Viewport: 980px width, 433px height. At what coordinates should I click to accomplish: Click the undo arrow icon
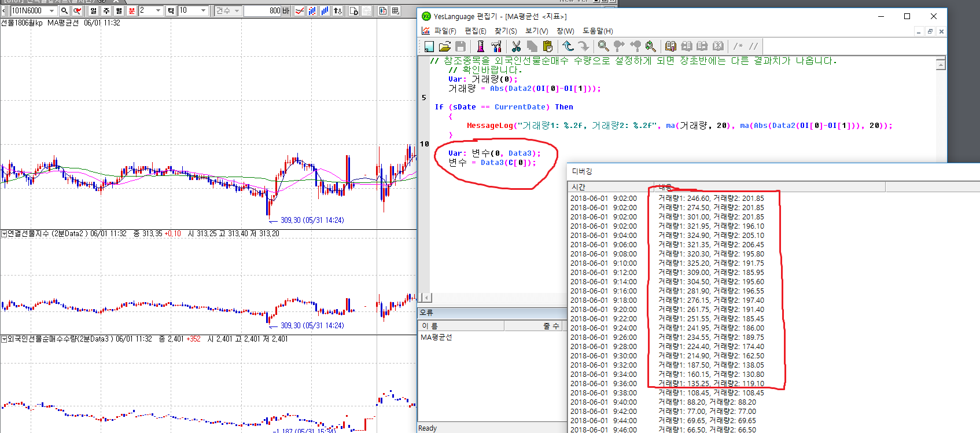point(568,46)
